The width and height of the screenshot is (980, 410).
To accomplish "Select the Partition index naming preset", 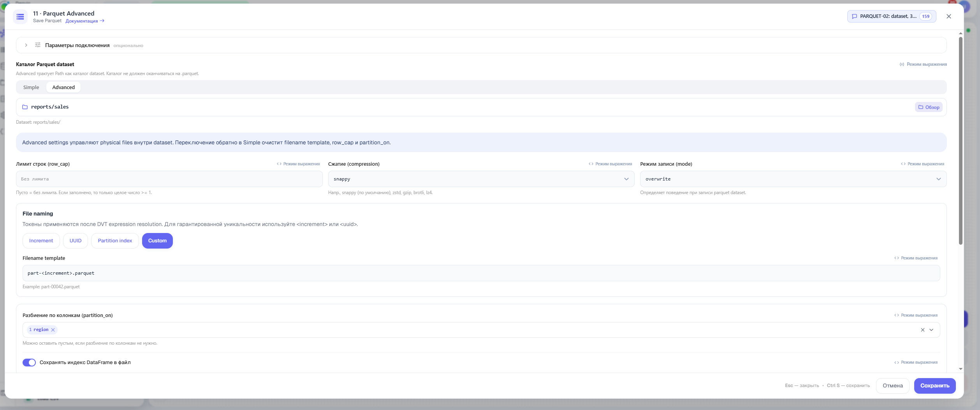I will tap(115, 241).
